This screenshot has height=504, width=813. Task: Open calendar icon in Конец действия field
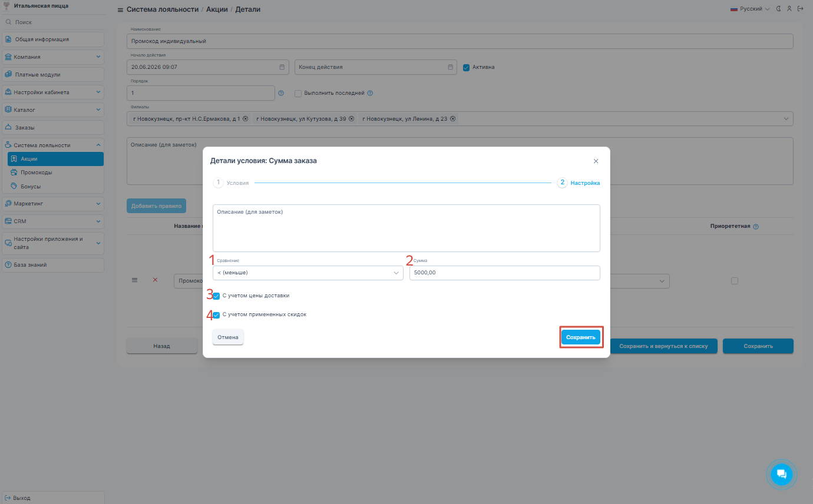450,67
